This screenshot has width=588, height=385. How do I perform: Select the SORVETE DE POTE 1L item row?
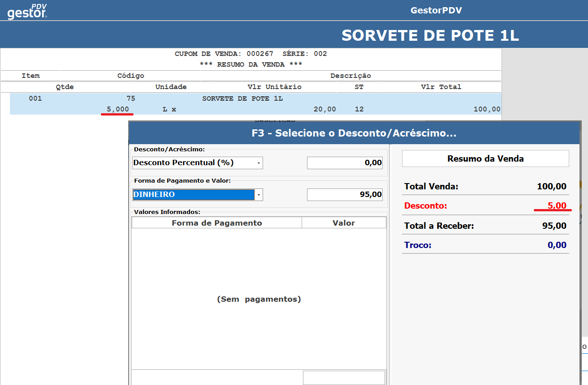tap(242, 99)
